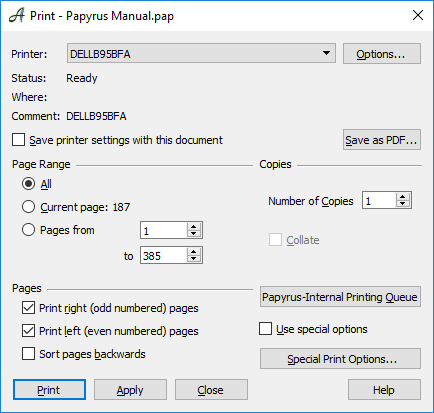Viewport: 434px width, 413px height.
Task: Open Help for the print dialog
Action: 384,389
